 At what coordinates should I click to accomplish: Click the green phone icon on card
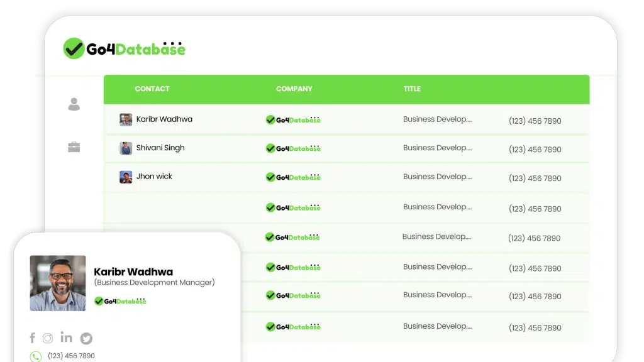point(36,356)
